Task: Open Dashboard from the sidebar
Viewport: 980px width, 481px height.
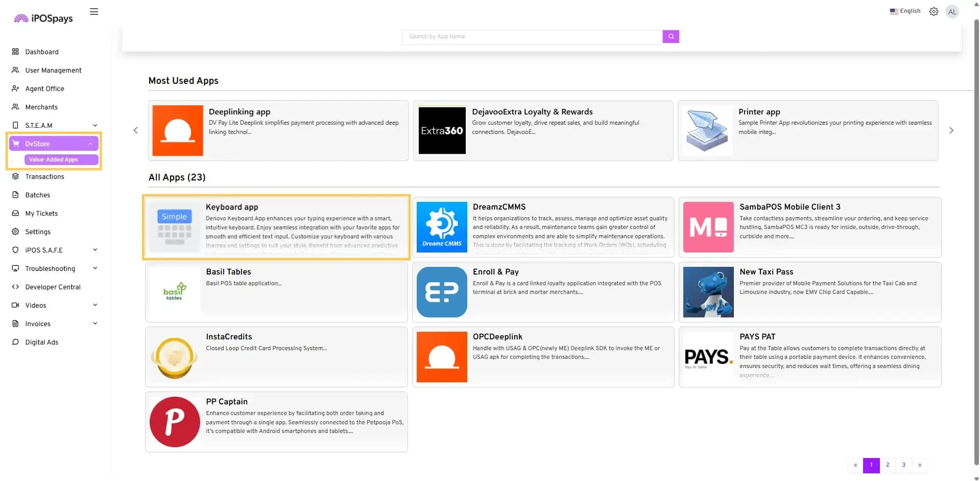Action: coord(42,52)
